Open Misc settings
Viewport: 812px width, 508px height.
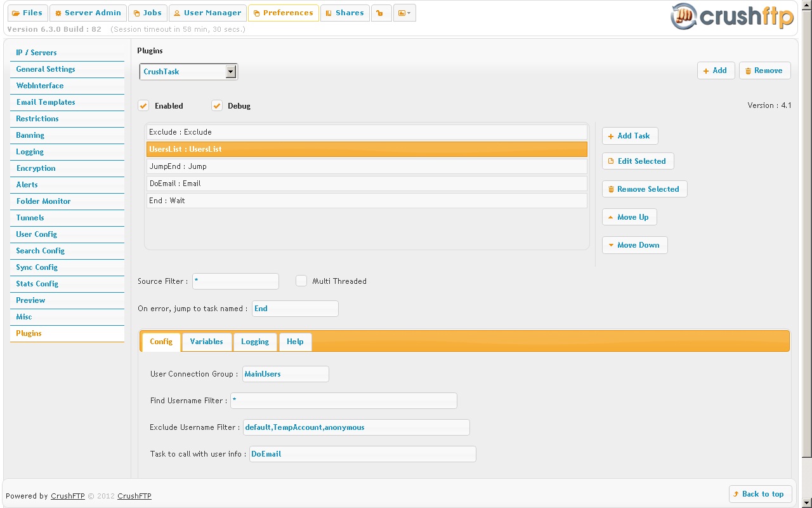point(67,317)
